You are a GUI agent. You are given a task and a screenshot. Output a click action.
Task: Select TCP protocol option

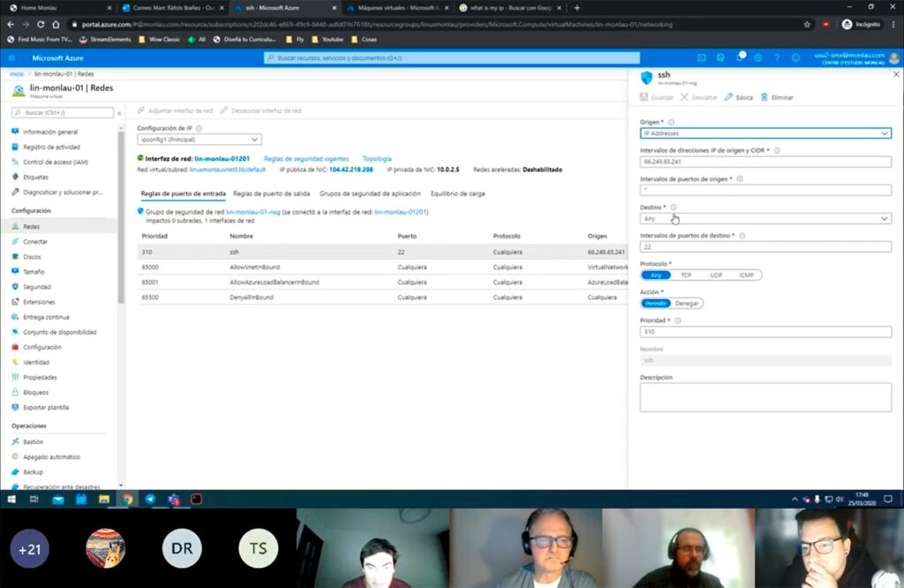685,275
